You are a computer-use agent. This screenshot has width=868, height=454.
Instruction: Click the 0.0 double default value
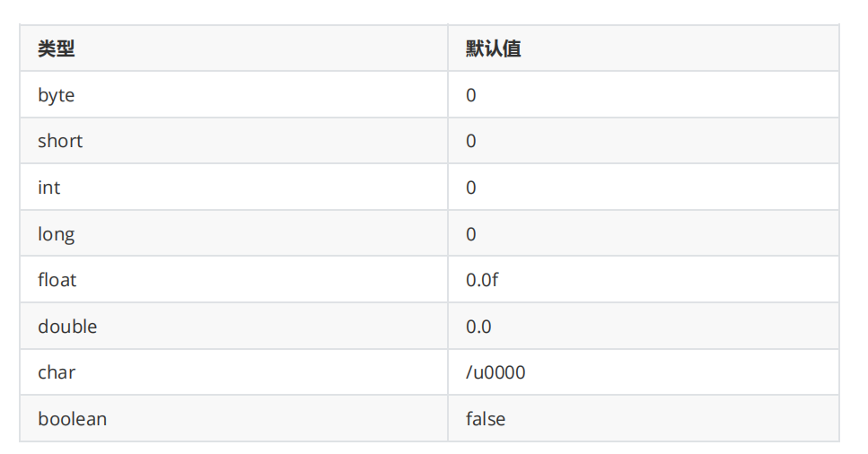(x=478, y=327)
